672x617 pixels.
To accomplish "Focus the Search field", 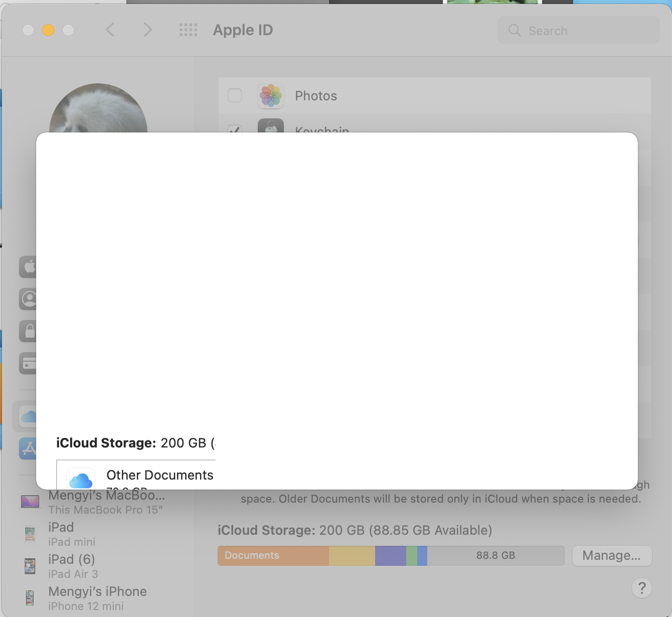I will [579, 31].
